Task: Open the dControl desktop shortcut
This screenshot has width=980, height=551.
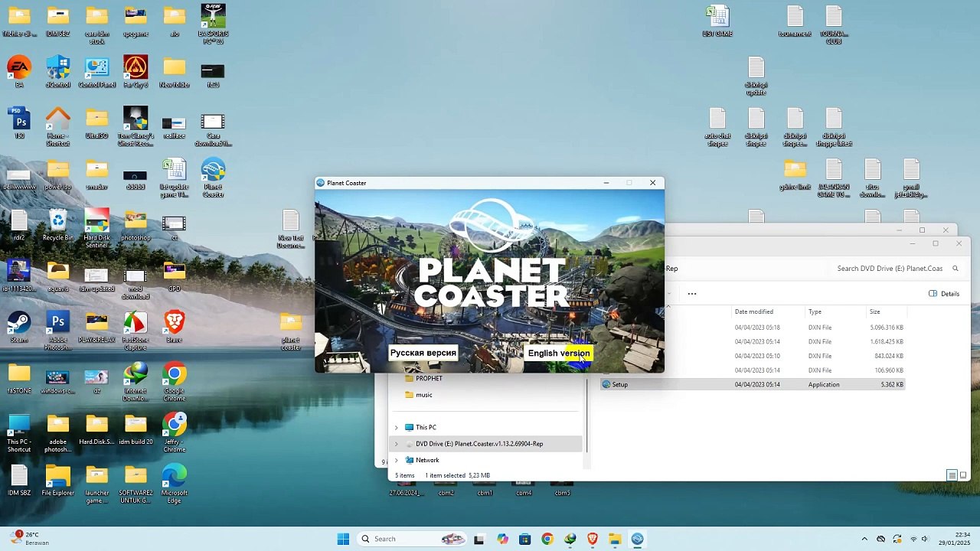Action: point(58,72)
